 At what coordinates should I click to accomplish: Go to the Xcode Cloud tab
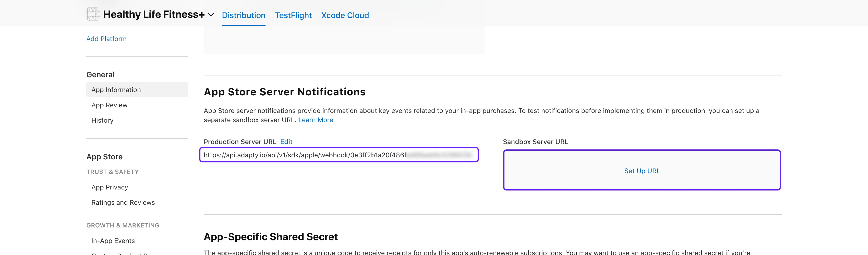(x=345, y=16)
